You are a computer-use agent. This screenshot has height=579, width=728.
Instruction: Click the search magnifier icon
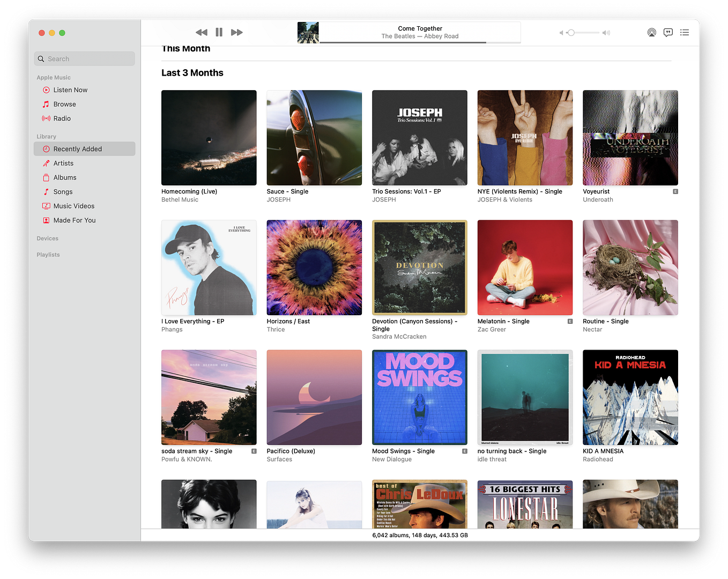pos(41,58)
